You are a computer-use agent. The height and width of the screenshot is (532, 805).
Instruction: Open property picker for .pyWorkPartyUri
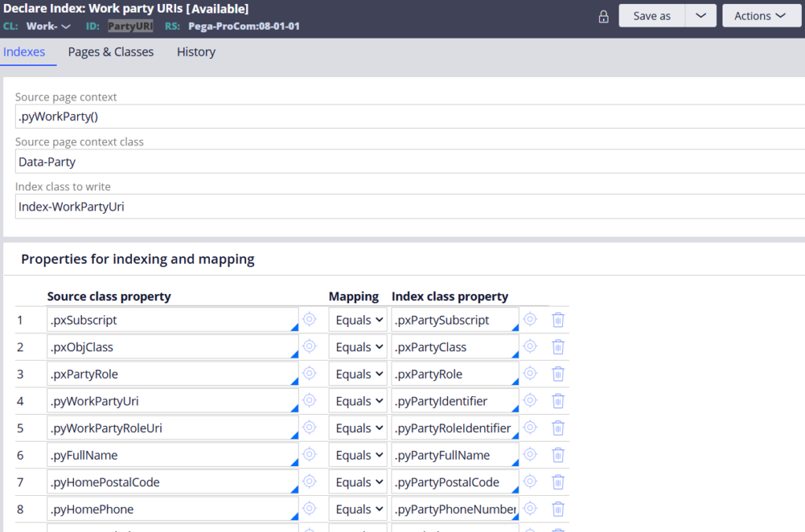coord(309,401)
